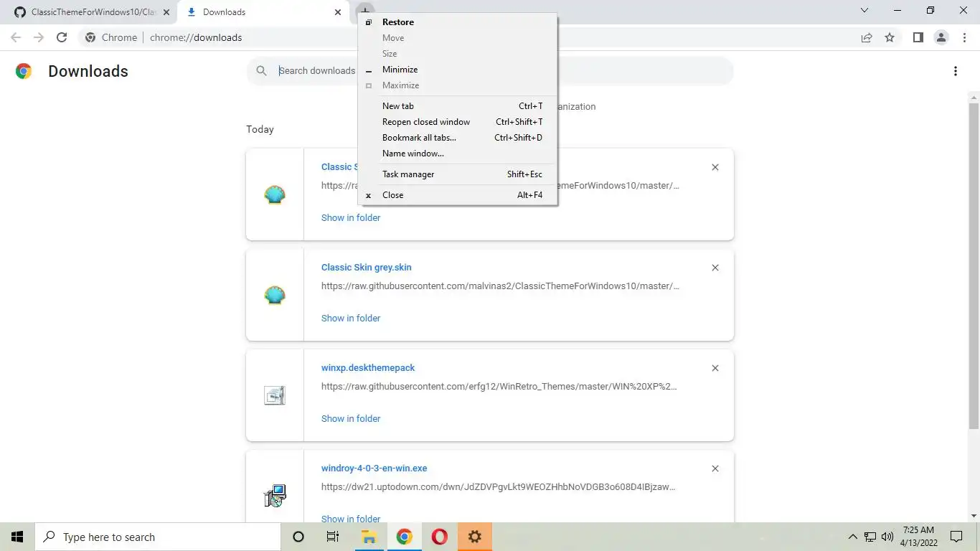Select Bookmark all tabs... menu entry
Image resolution: width=980 pixels, height=551 pixels.
458,138
